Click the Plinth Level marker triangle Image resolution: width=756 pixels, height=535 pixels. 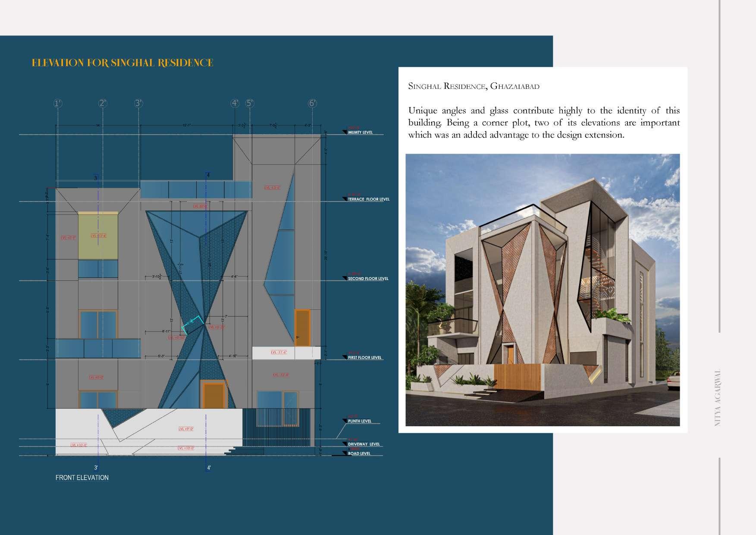pos(345,421)
